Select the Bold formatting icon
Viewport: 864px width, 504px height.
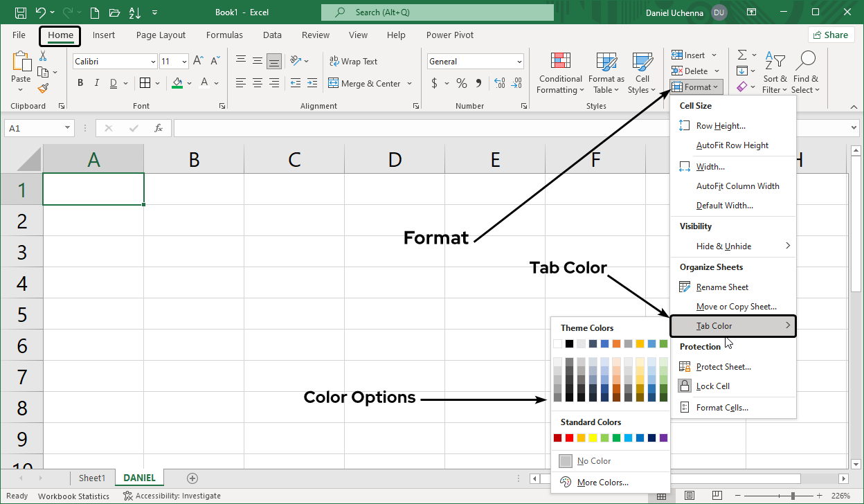[x=80, y=82]
